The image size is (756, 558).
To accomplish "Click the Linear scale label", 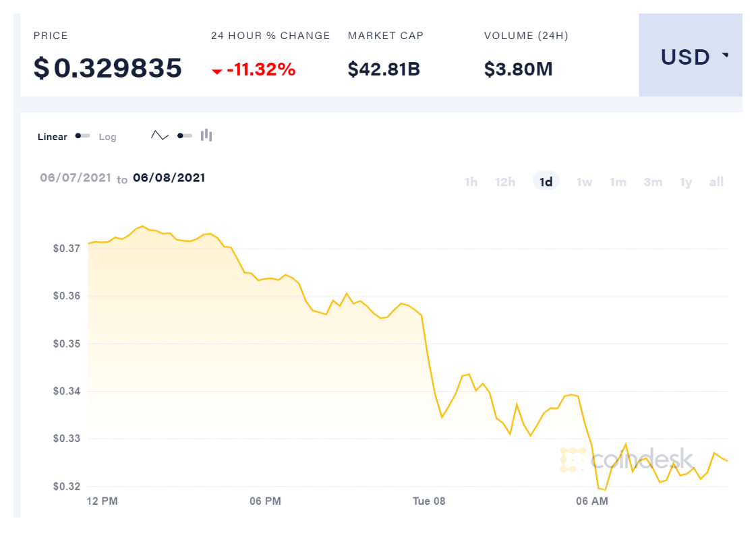I will point(53,137).
